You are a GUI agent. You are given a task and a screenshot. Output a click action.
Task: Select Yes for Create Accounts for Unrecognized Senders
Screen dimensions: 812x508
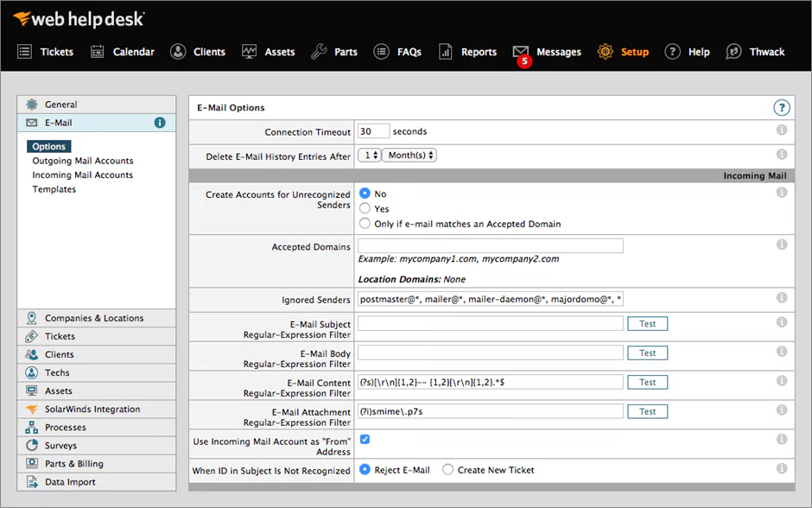coord(365,208)
